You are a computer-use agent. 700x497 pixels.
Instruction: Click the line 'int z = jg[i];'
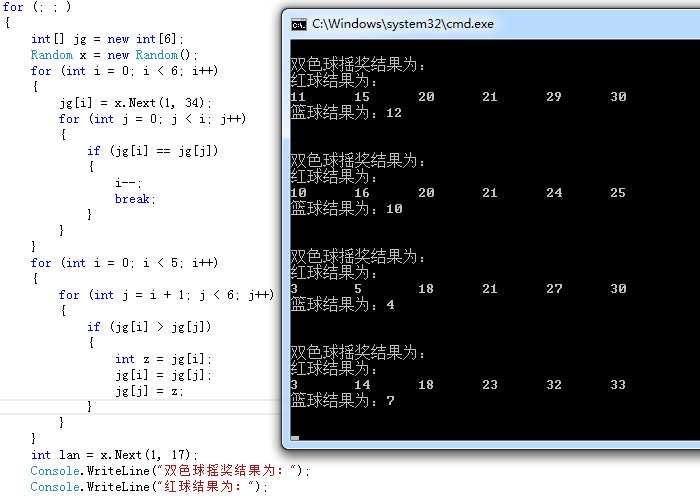pos(163,359)
